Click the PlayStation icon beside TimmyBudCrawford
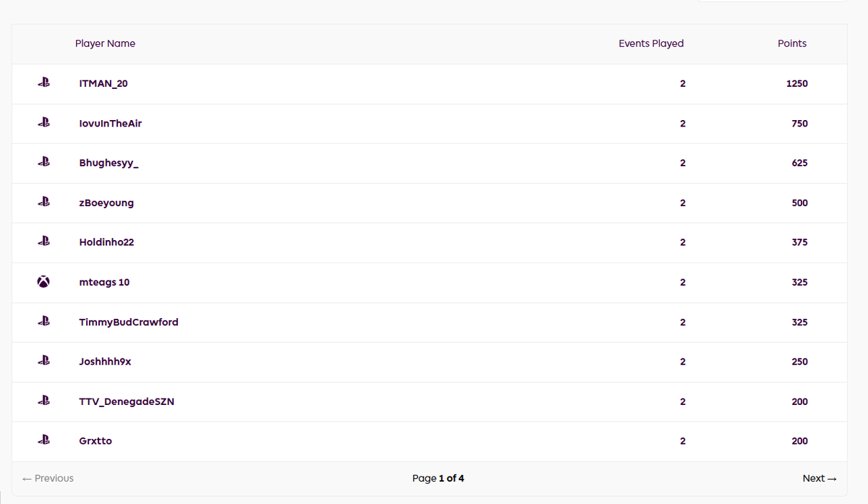This screenshot has height=504, width=868. 43,322
